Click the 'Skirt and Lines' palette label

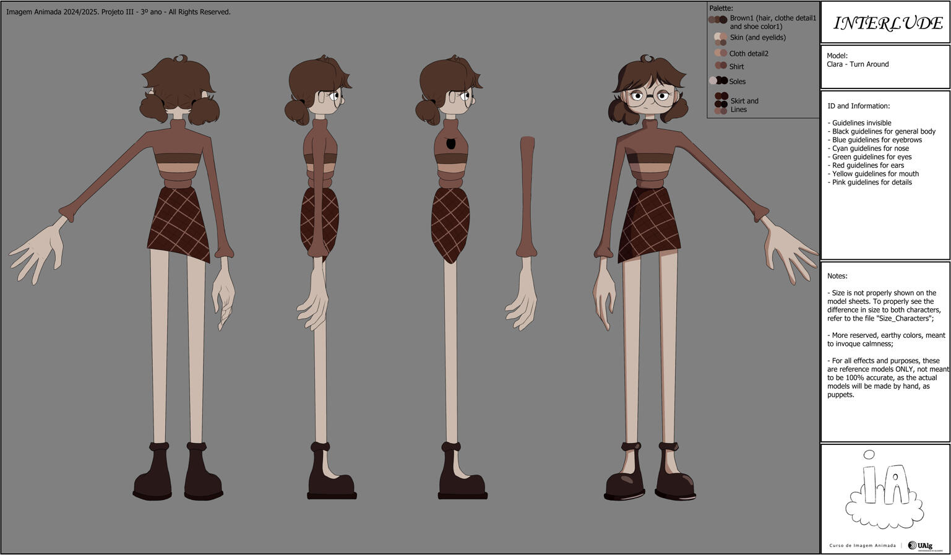click(x=744, y=105)
